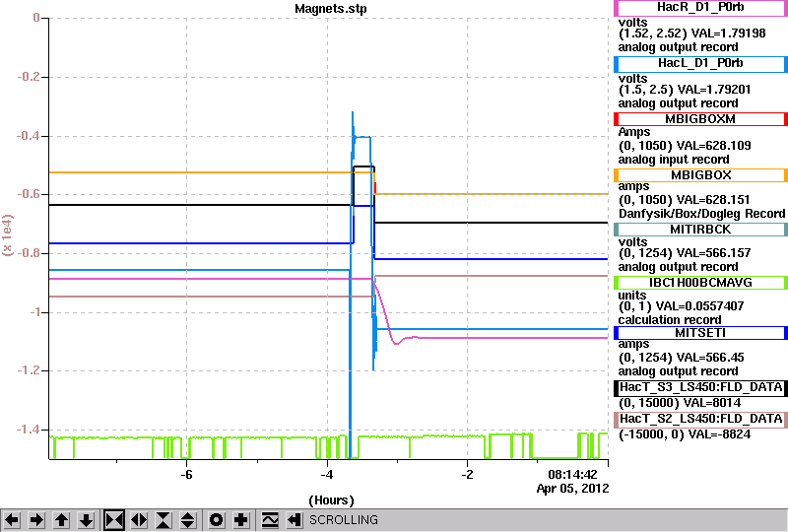Screen dimensions: 788x532
Task: Pan the graph right with right arrow
Action: coord(36,520)
